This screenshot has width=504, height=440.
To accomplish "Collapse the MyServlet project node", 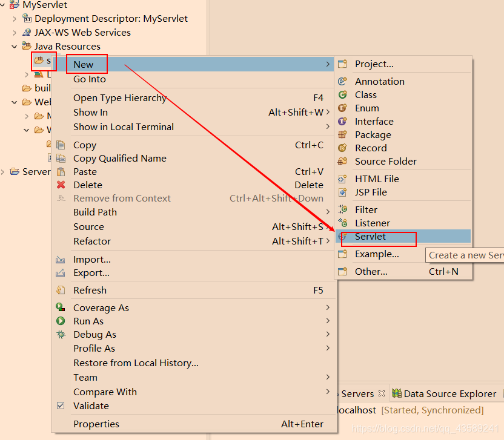I will pyautogui.click(x=2, y=5).
